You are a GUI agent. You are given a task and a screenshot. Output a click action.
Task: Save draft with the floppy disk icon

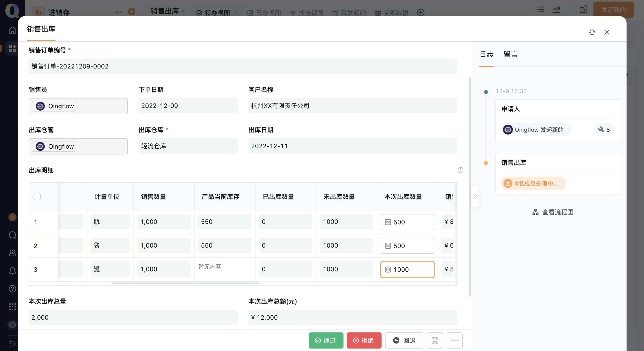[x=435, y=340]
